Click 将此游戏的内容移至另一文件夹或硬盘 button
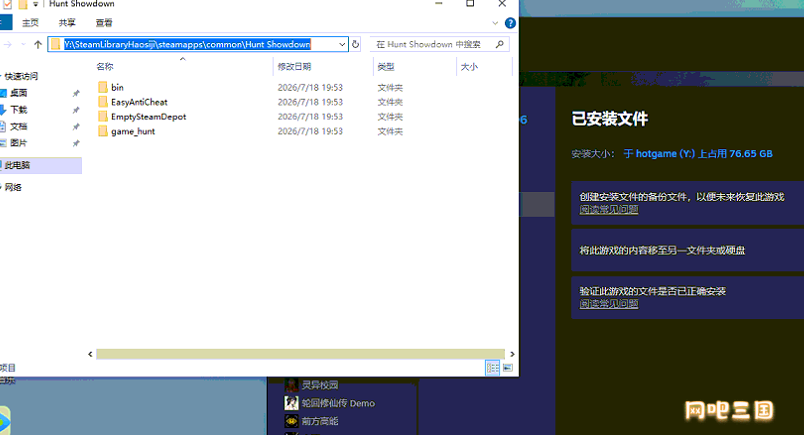The image size is (804, 435). [688, 250]
